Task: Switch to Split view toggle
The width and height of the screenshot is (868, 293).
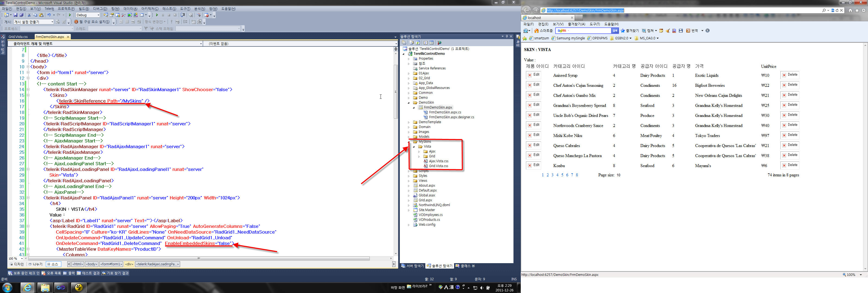Action: 35,264
